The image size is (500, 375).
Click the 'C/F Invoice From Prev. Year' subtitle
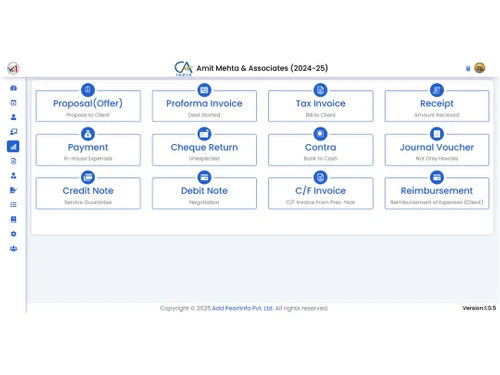320,202
